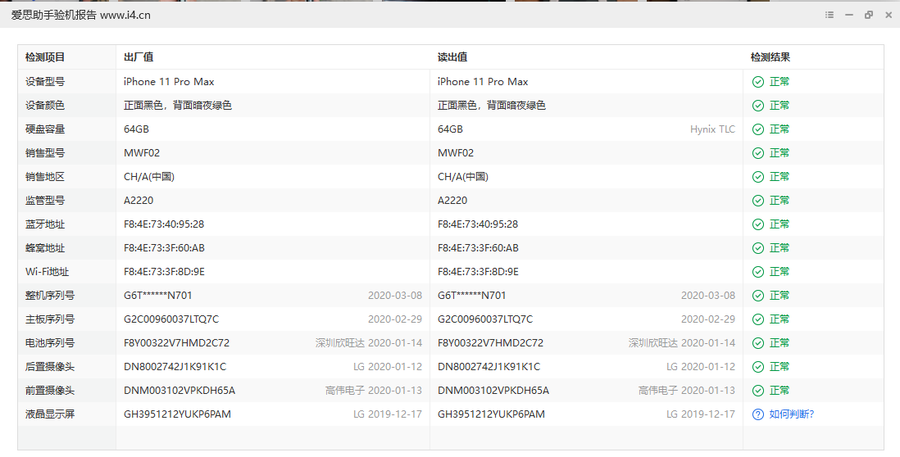Click read value A2220
900x457 pixels.
point(452,200)
